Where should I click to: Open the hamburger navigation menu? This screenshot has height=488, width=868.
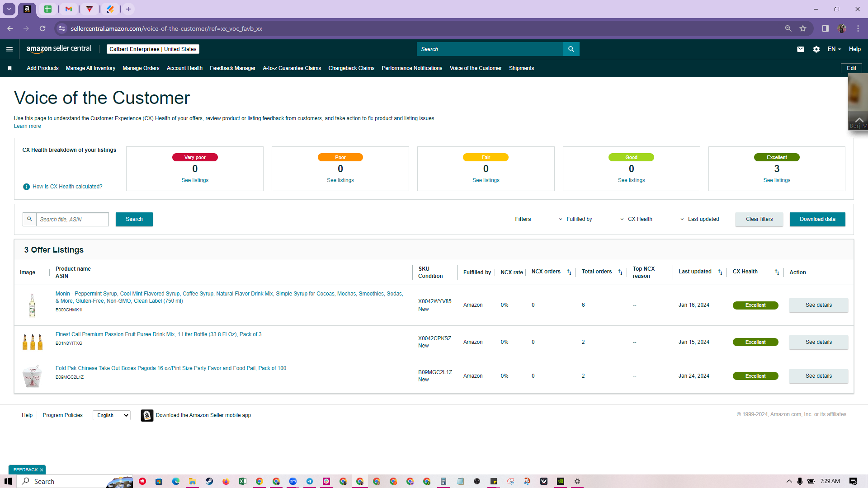(x=9, y=49)
